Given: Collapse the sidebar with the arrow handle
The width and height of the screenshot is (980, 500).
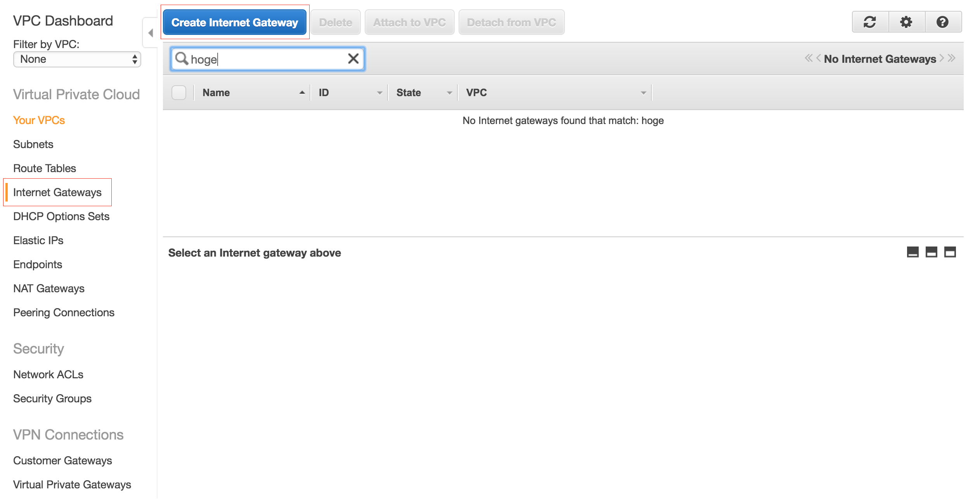Looking at the screenshot, I should tap(151, 33).
